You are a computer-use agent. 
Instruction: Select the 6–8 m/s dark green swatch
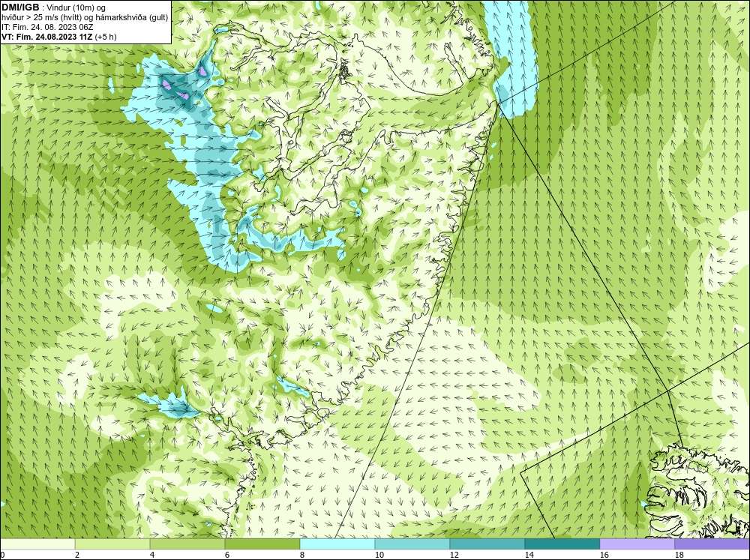[x=262, y=544]
